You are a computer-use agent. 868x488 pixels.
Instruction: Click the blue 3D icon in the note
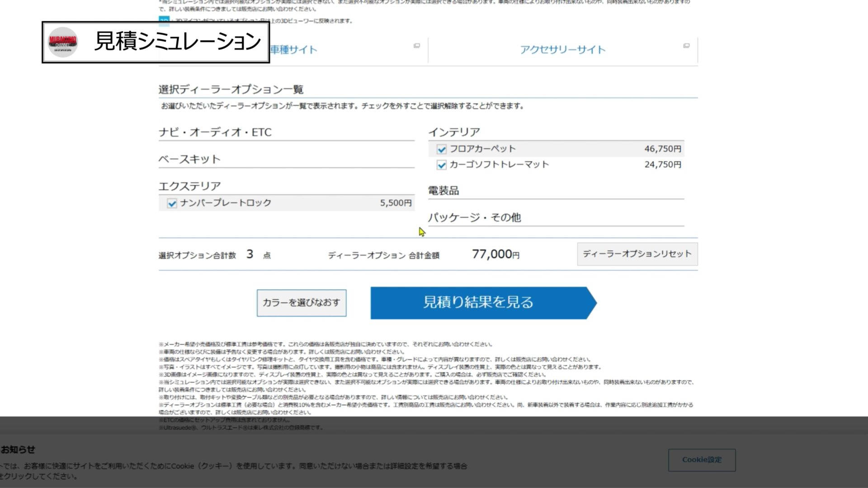pyautogui.click(x=164, y=20)
